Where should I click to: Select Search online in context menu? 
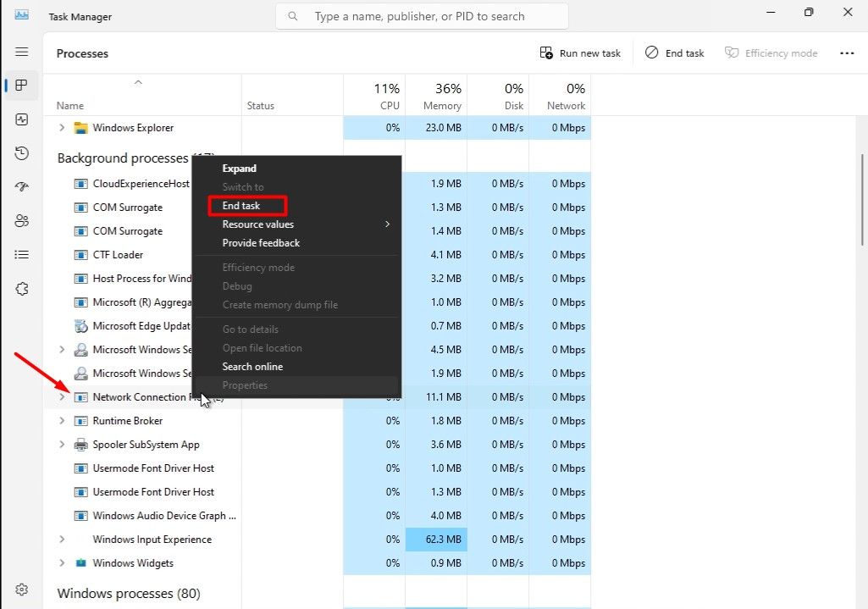pyautogui.click(x=252, y=366)
